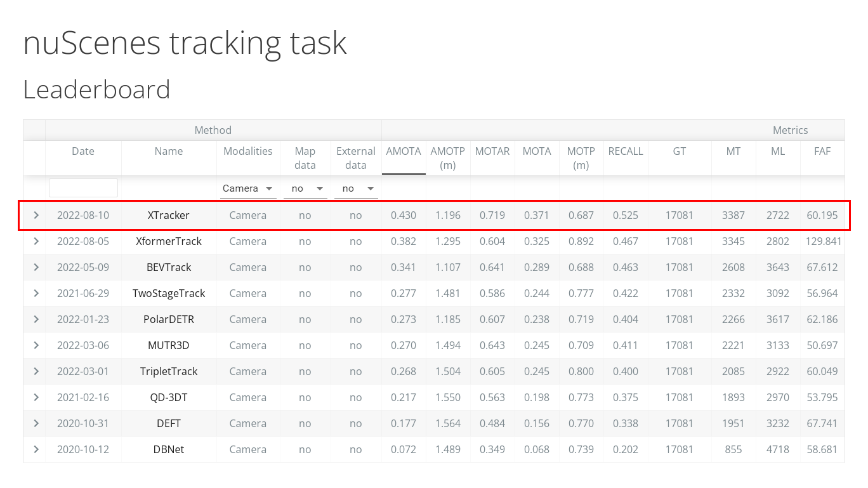This screenshot has width=868, height=488.
Task: Expand the TripletTrack row chevron
Action: [36, 371]
